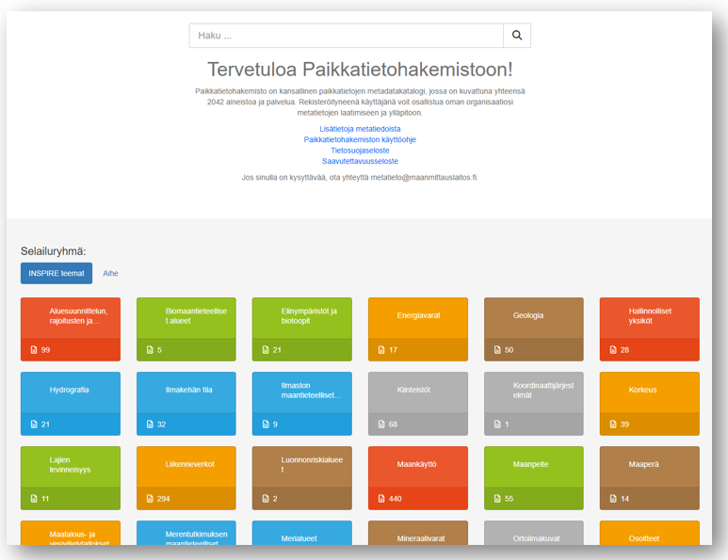
Task: Open the Hallinnolliset yksiköt card
Action: tap(650, 329)
